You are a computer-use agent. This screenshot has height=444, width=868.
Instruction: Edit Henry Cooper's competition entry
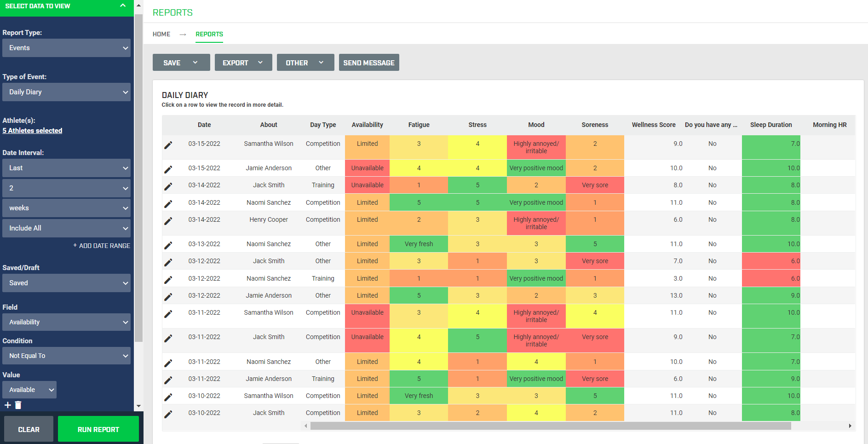click(169, 220)
